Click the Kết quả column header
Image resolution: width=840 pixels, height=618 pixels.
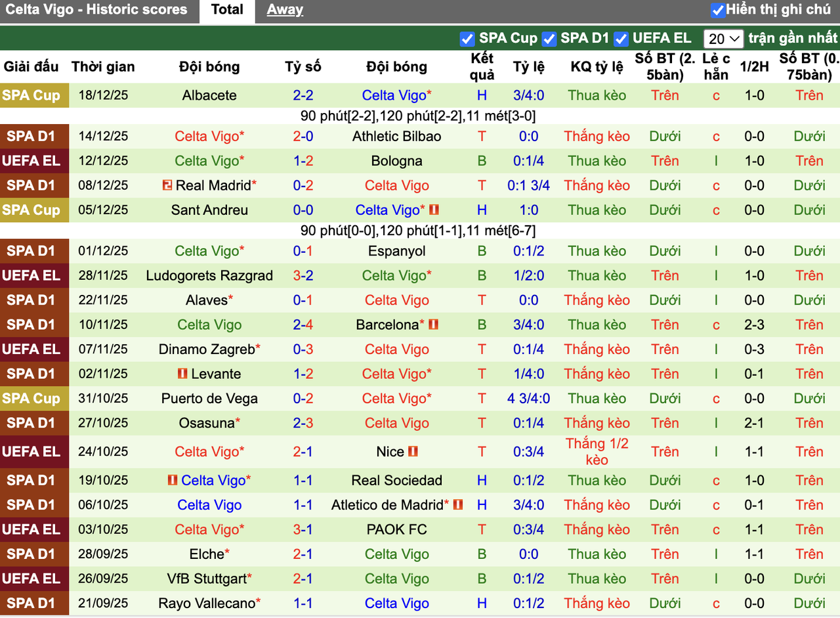482,66
